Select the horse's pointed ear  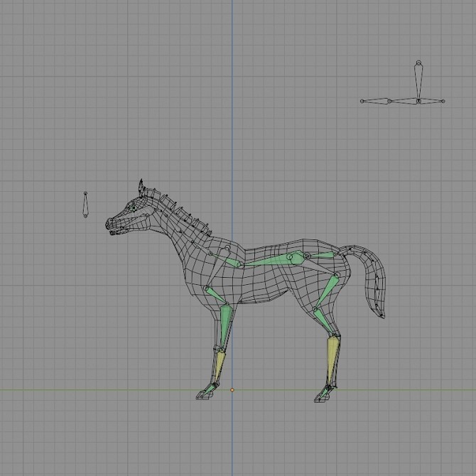[141, 188]
